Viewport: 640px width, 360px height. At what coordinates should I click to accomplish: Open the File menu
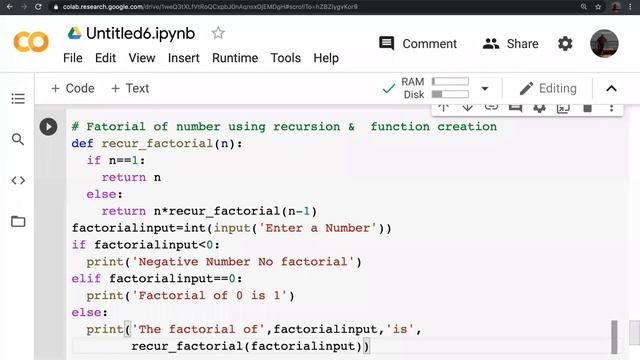pyautogui.click(x=73, y=58)
